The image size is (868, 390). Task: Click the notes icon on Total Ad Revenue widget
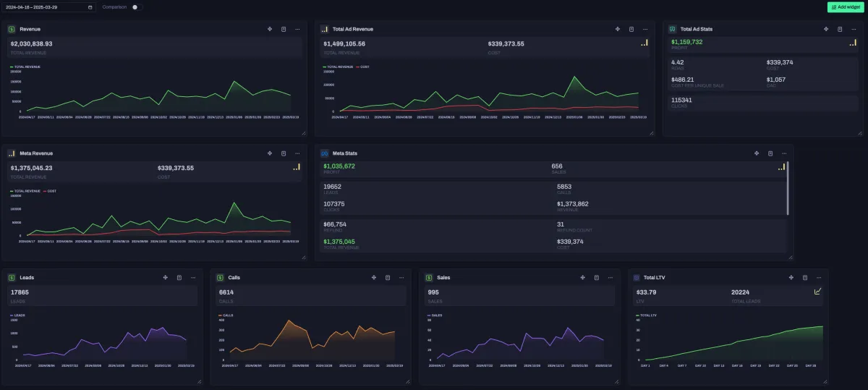[631, 30]
